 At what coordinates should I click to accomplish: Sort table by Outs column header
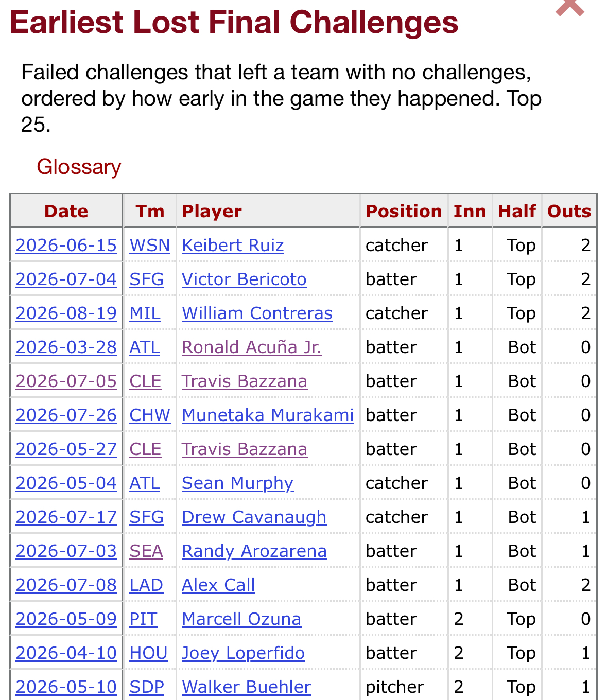569,211
